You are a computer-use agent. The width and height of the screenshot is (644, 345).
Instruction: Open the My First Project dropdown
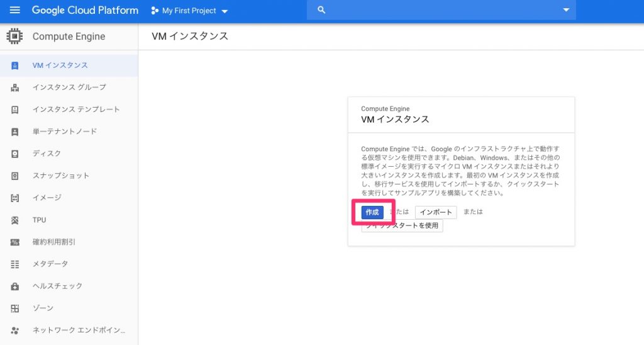coord(190,11)
